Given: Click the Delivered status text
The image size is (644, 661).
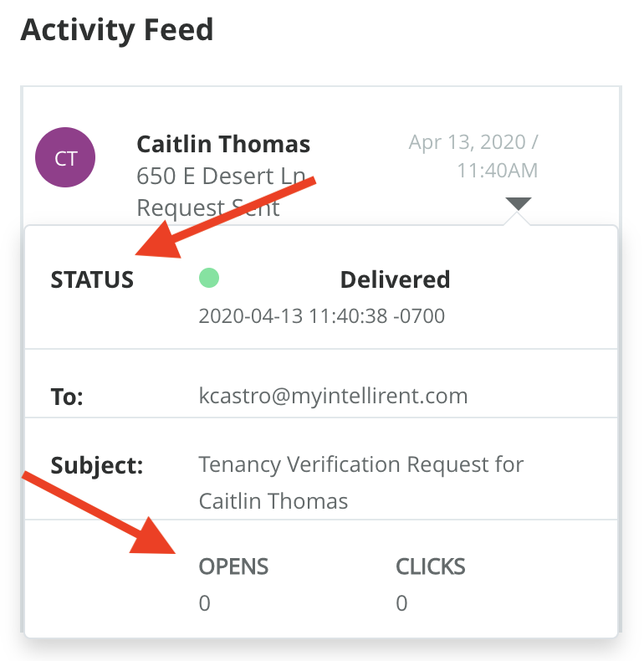Looking at the screenshot, I should (395, 279).
